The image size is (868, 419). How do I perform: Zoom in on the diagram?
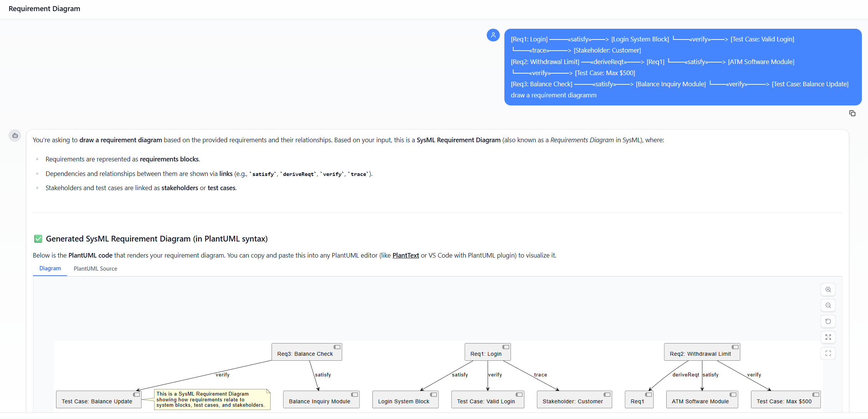coord(828,290)
